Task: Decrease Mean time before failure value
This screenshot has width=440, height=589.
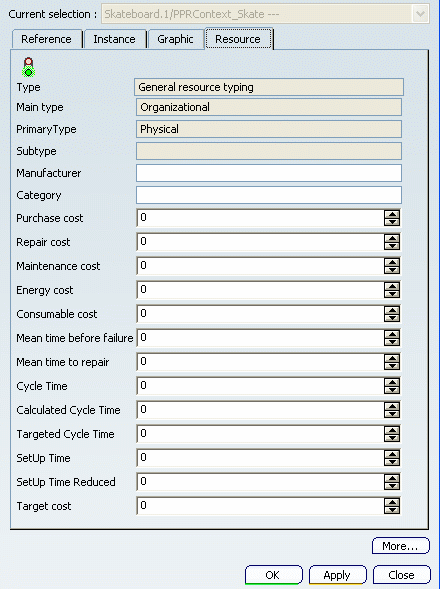Action: tap(392, 342)
